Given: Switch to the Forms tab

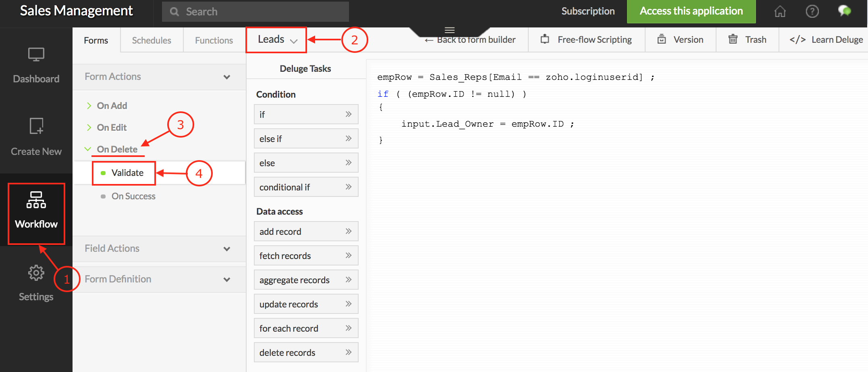Looking at the screenshot, I should [96, 40].
